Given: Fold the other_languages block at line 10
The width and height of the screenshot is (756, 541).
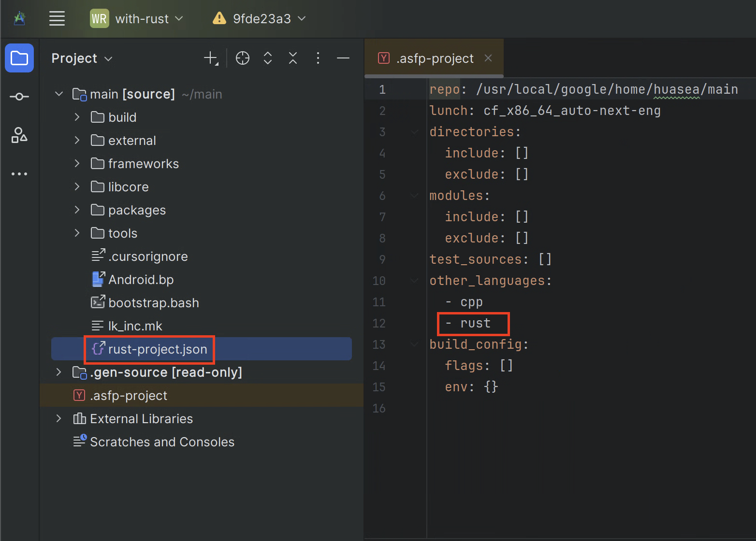Looking at the screenshot, I should point(414,280).
